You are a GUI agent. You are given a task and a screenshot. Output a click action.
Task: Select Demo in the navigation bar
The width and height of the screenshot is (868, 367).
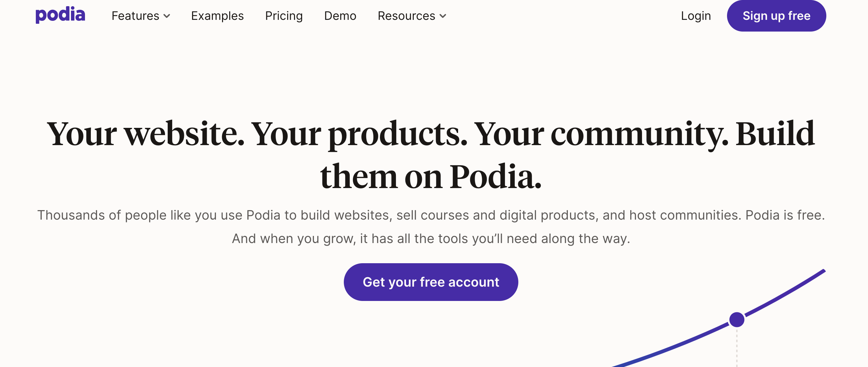340,16
